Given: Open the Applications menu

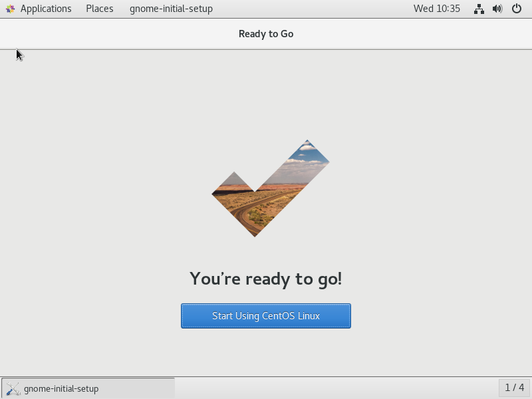Looking at the screenshot, I should (x=39, y=9).
